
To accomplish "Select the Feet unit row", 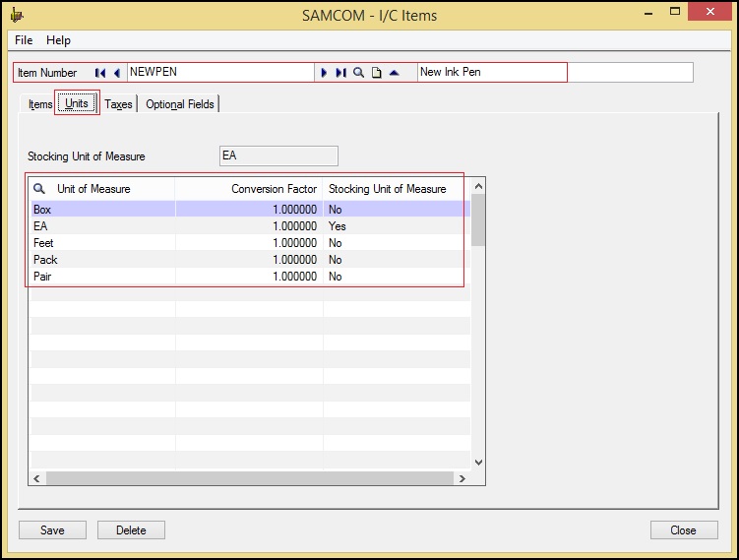I will (x=250, y=243).
